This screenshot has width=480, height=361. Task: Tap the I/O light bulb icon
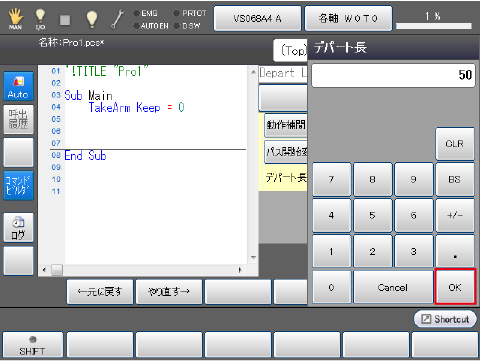[40, 19]
